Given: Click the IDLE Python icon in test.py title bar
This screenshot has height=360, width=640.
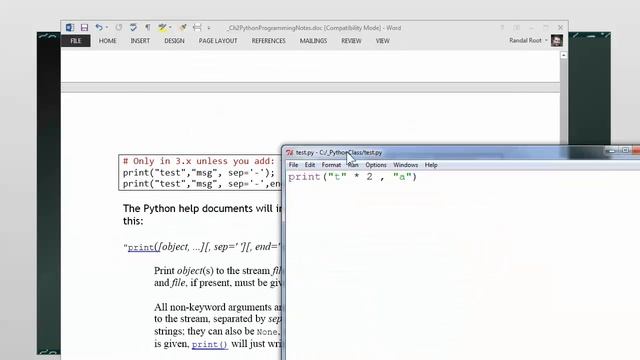Looking at the screenshot, I should coord(290,152).
